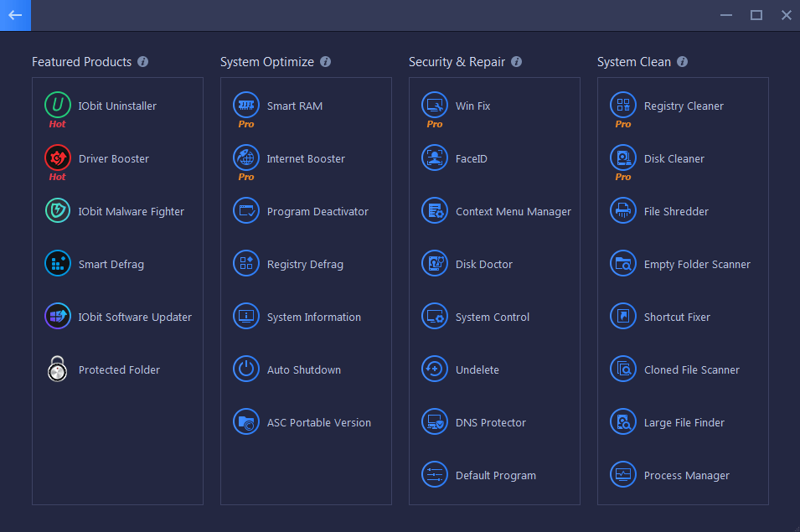Select the Win Fix tool icon
Image resolution: width=800 pixels, height=532 pixels.
(x=435, y=105)
